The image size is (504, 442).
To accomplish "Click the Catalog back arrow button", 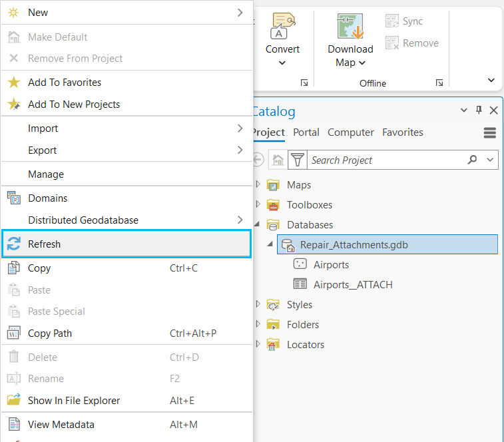I will [x=258, y=160].
